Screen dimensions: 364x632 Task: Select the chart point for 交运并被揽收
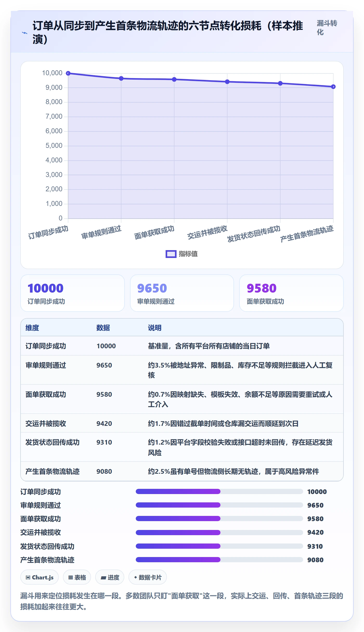click(227, 82)
